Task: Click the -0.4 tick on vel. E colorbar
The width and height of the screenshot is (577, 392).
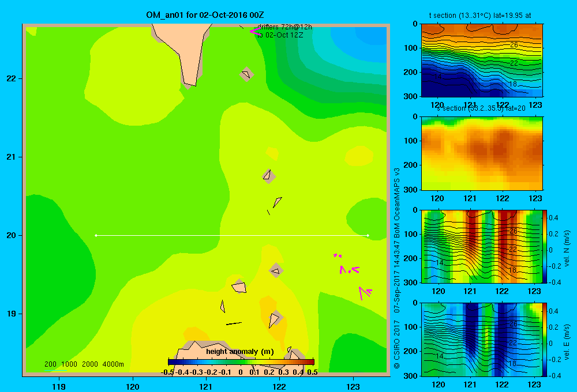Action: 555,375
